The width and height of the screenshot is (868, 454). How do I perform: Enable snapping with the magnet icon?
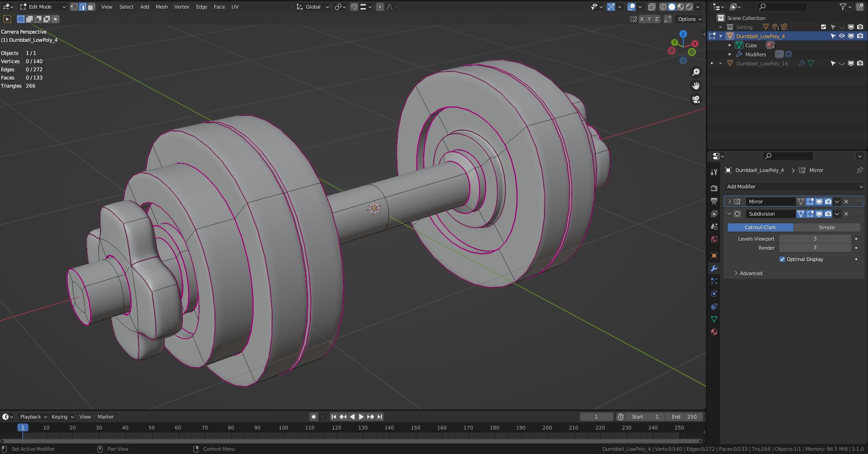(354, 7)
